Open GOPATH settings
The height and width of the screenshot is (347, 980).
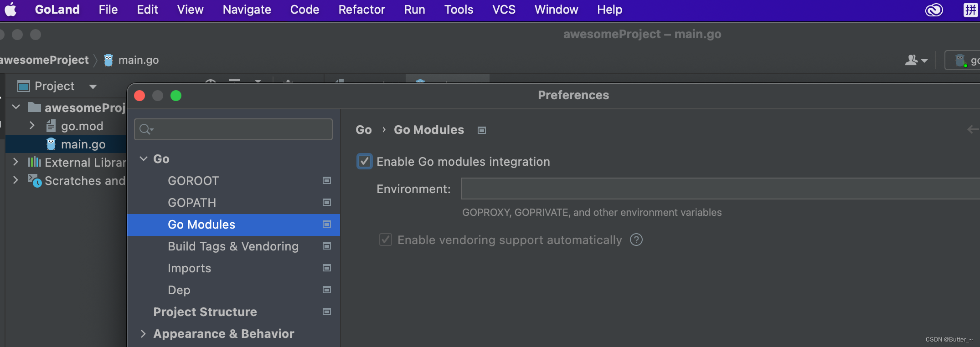(192, 203)
